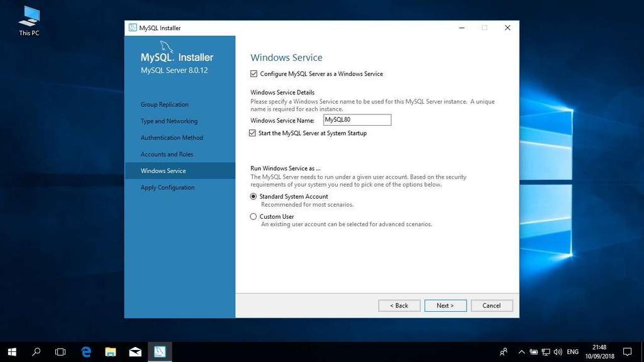
Task: Open Mail app from taskbar
Action: coord(135,352)
